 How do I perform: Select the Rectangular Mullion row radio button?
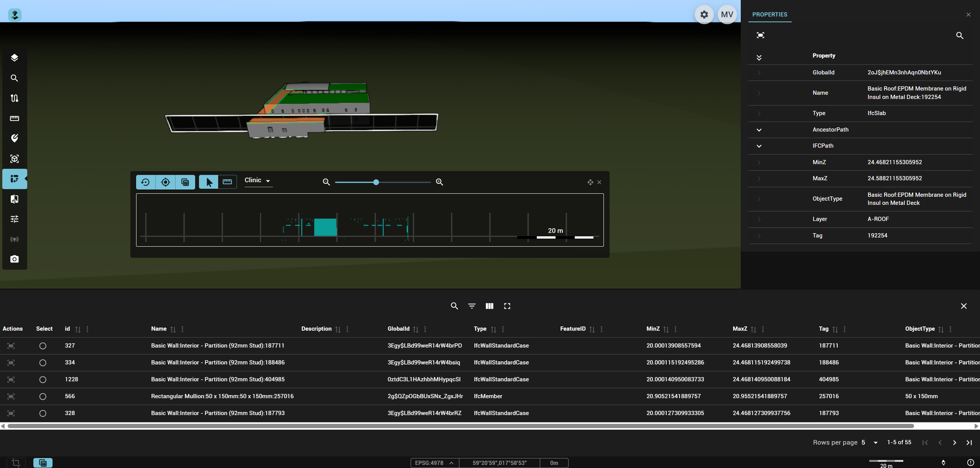tap(43, 396)
